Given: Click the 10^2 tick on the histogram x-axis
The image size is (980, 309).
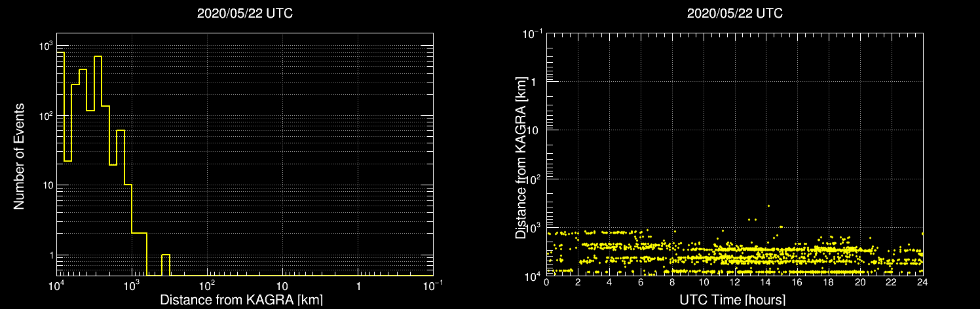Looking at the screenshot, I should [208, 285].
